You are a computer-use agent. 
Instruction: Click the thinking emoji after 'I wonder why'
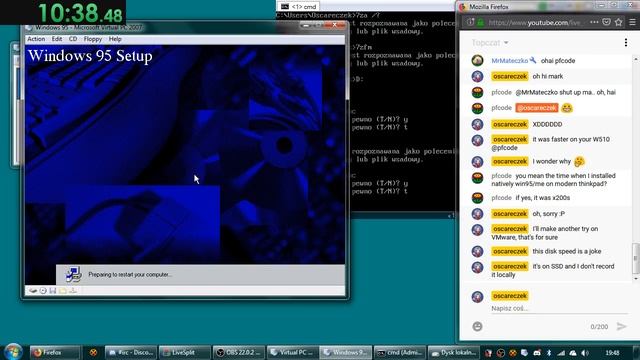(x=579, y=162)
